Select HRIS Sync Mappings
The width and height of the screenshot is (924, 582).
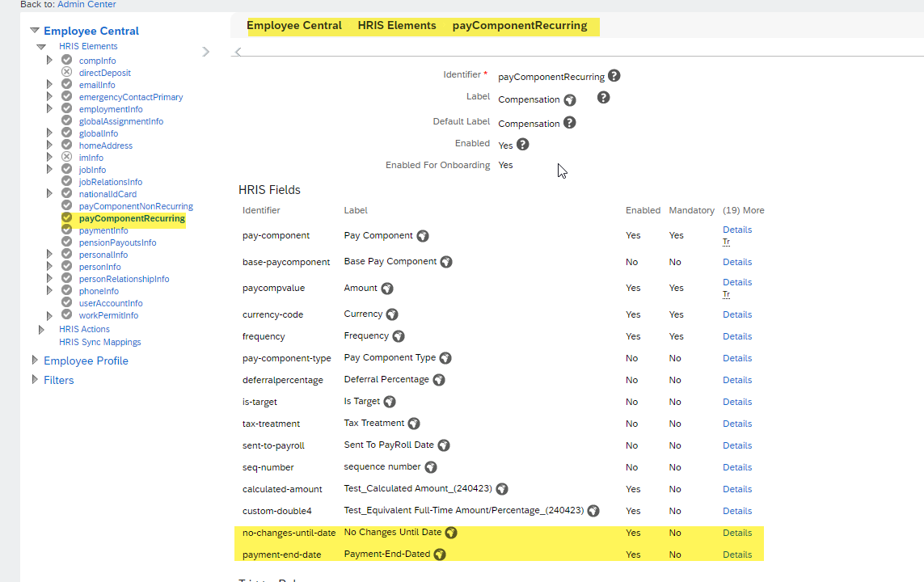pos(100,342)
